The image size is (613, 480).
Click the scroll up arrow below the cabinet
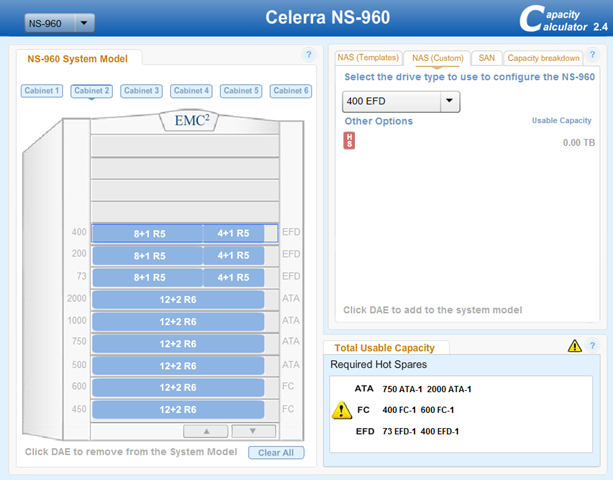pyautogui.click(x=208, y=431)
